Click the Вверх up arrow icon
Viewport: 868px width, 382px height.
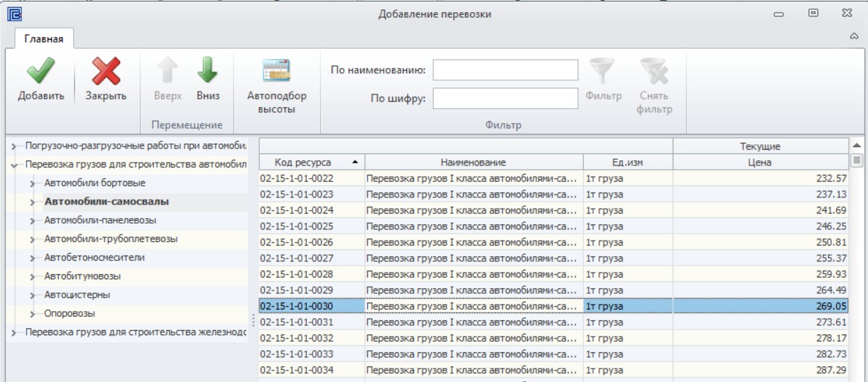coord(168,71)
